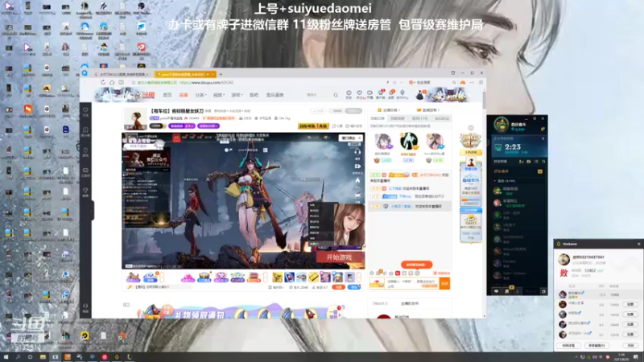Go to browser home page

click(112, 83)
